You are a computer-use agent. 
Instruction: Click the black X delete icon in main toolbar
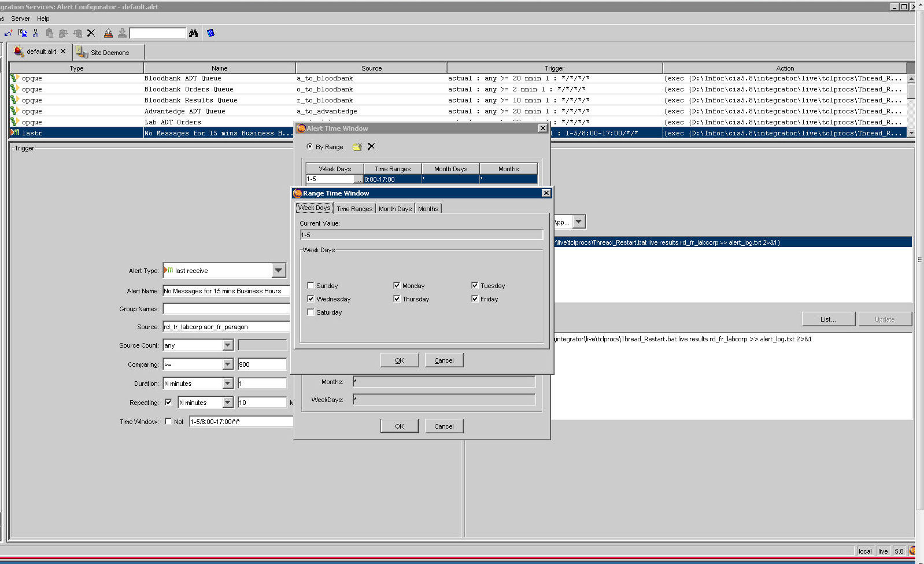(91, 33)
